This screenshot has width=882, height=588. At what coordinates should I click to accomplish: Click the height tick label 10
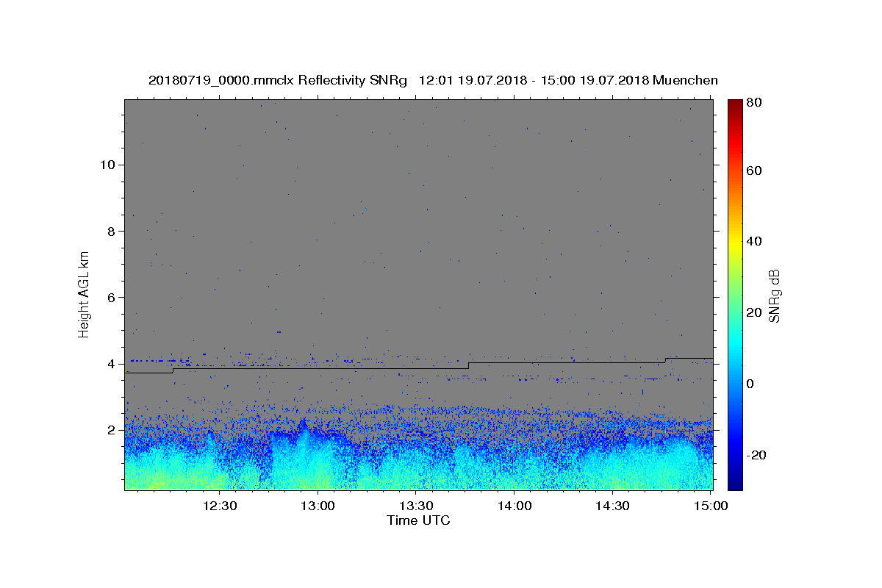pyautogui.click(x=107, y=165)
